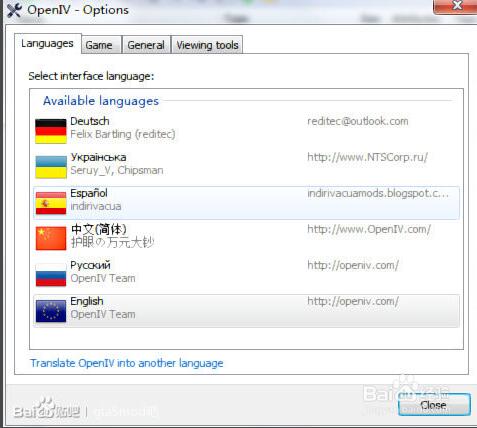
Task: Select the Deutsch language name
Action: (x=90, y=121)
